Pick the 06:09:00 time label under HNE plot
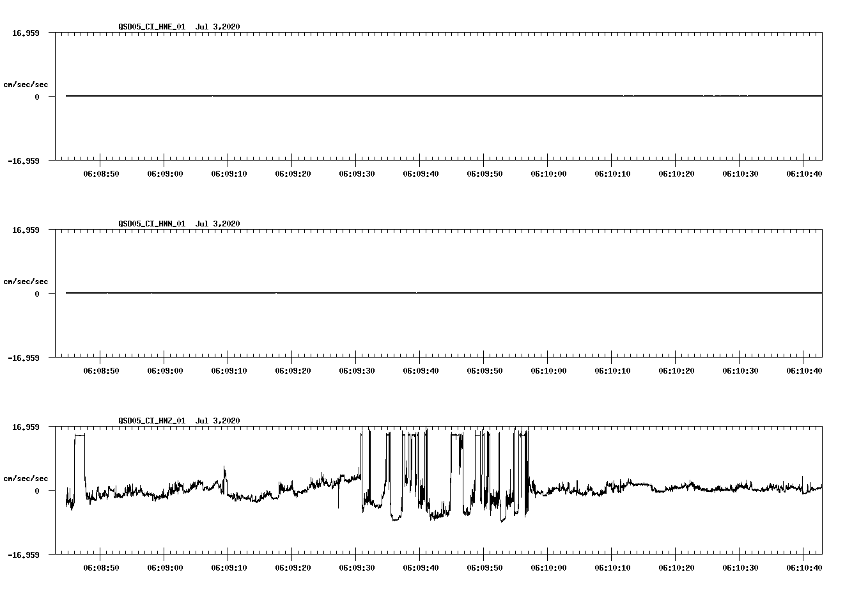Screen dimensions: 868x591 tap(165, 174)
